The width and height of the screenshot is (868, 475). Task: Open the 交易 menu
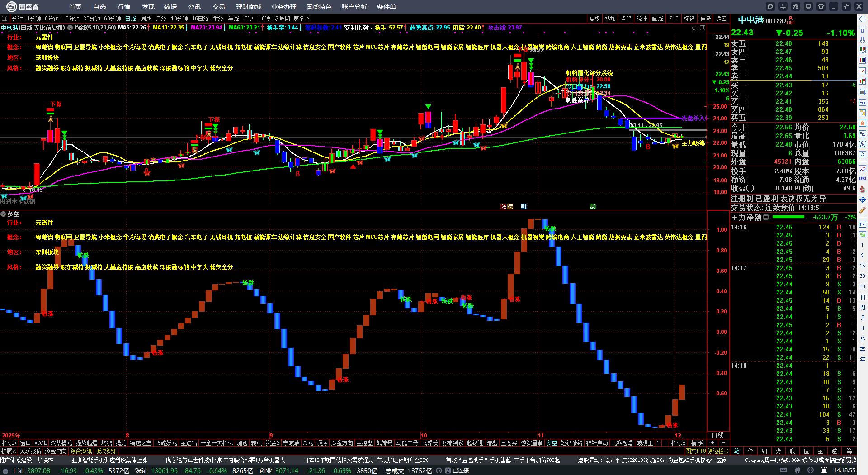[219, 7]
